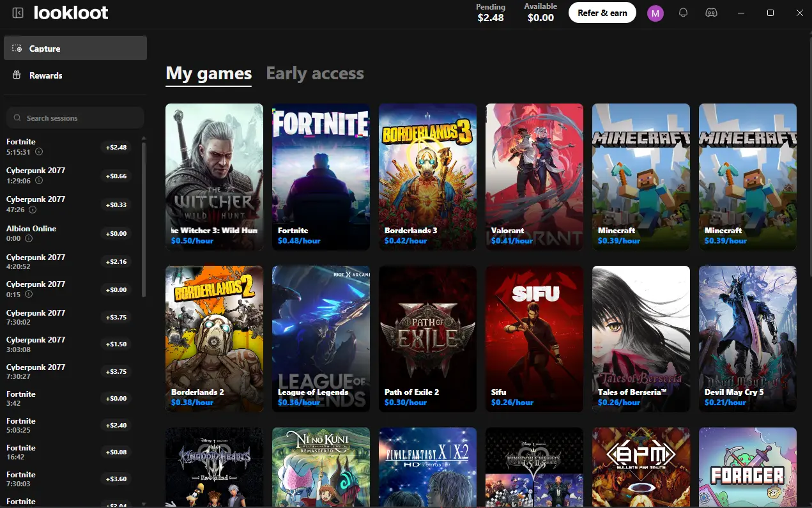The image size is (812, 508).
Task: Select the Cyberpunk 2077 session earning +$0.66
Action: tap(69, 176)
